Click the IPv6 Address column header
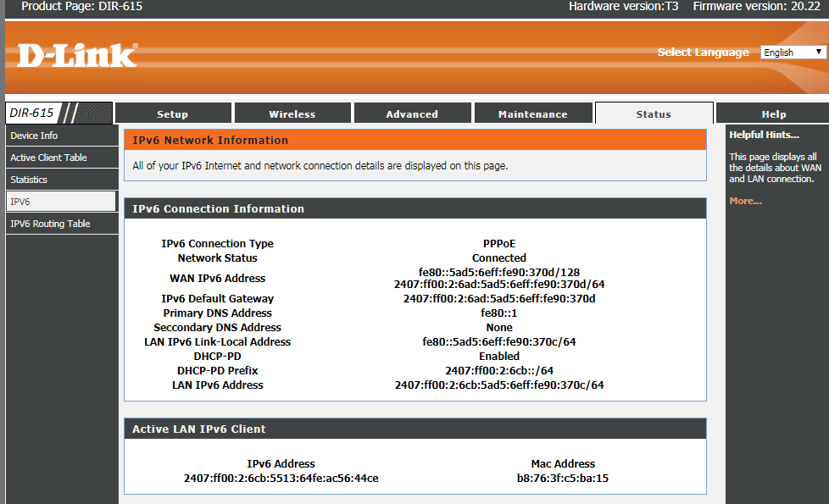This screenshot has width=829, height=504. tap(281, 464)
